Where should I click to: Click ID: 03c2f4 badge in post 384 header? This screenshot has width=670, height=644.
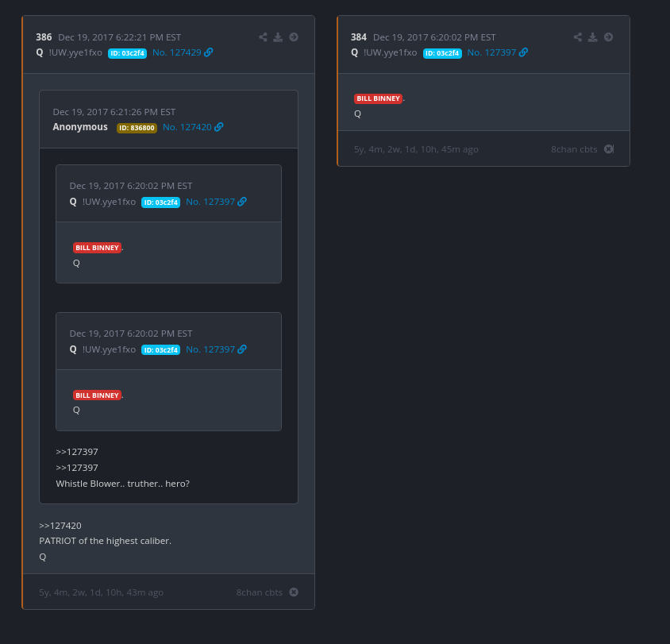442,53
